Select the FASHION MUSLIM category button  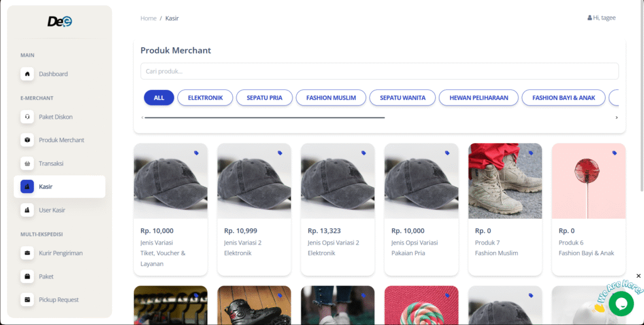tap(331, 98)
